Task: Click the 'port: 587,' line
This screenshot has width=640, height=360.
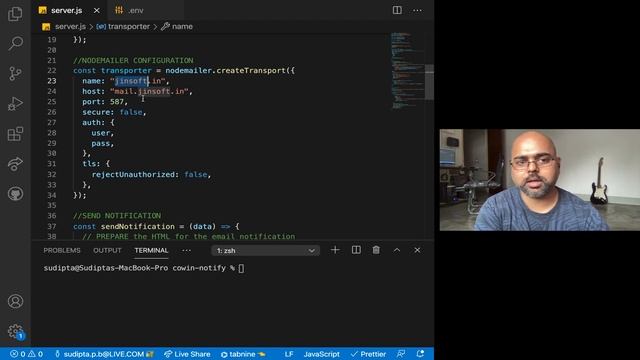Action: pyautogui.click(x=105, y=102)
